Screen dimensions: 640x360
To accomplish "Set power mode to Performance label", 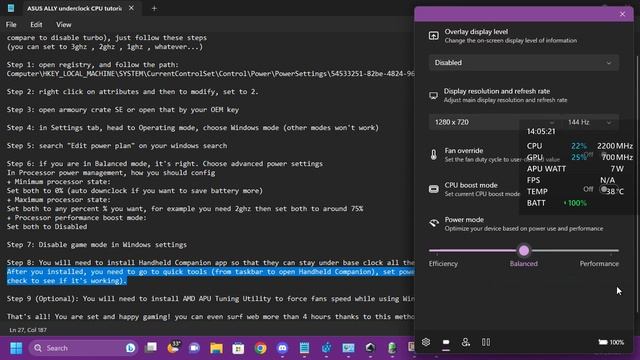I will coord(599,264).
